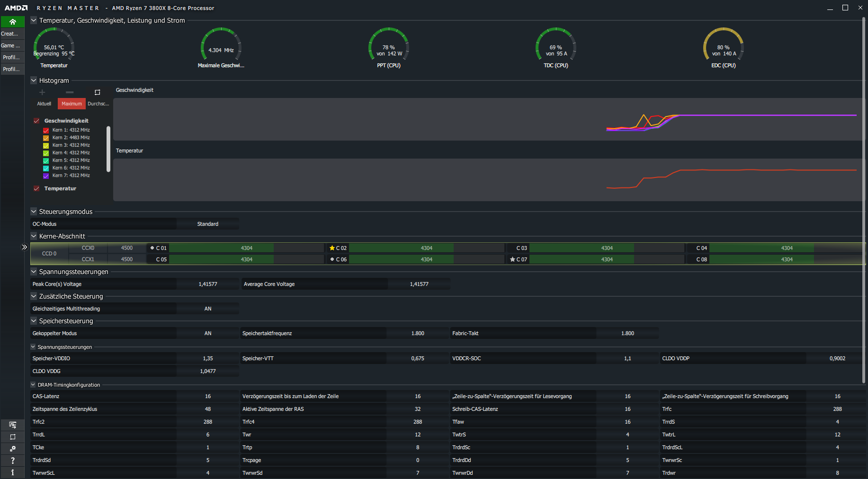Viewport: 868px width, 479px height.
Task: Collapse the Histogram section
Action: click(34, 80)
